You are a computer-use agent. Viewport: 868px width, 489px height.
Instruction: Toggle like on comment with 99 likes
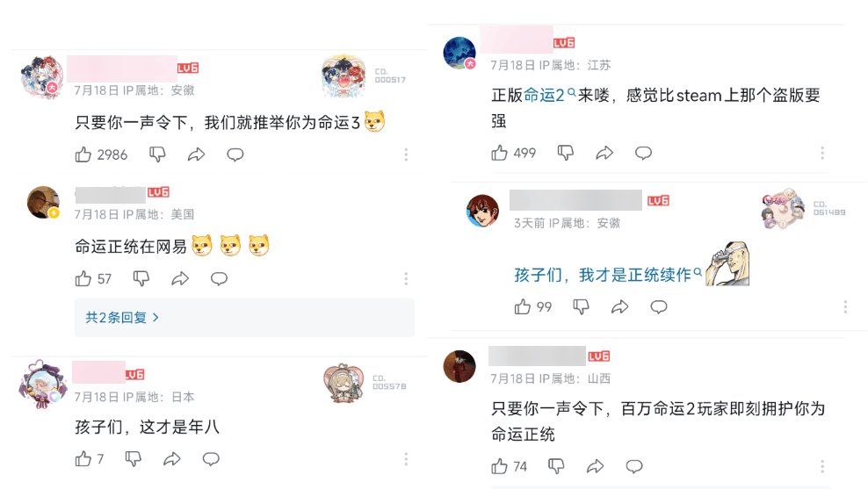click(523, 306)
